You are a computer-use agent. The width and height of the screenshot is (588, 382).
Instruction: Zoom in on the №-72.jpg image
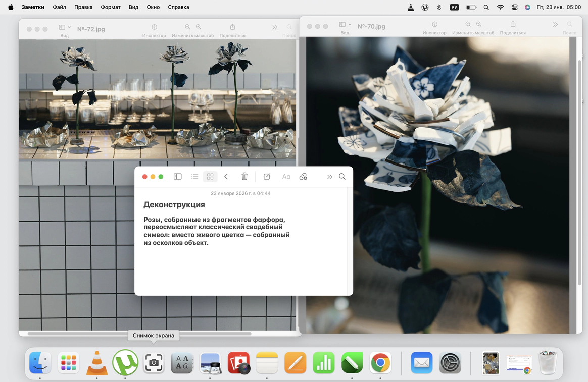pos(199,27)
